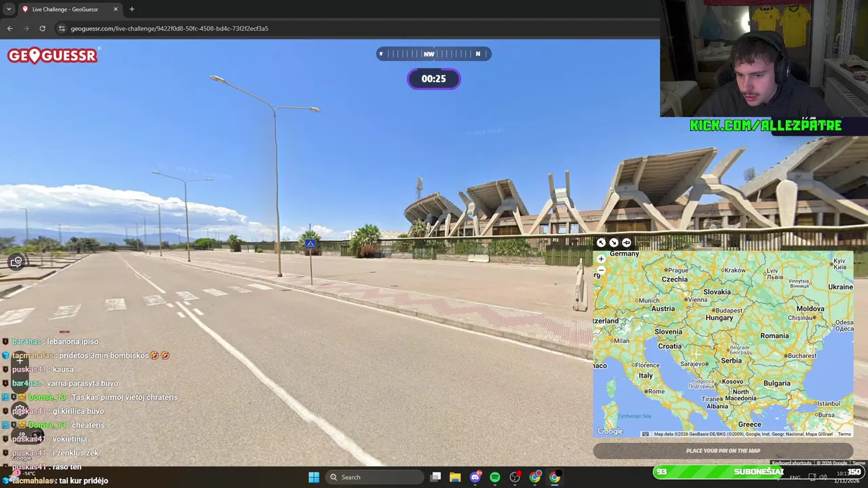Open map Terms link
The image size is (868, 488).
(844, 434)
